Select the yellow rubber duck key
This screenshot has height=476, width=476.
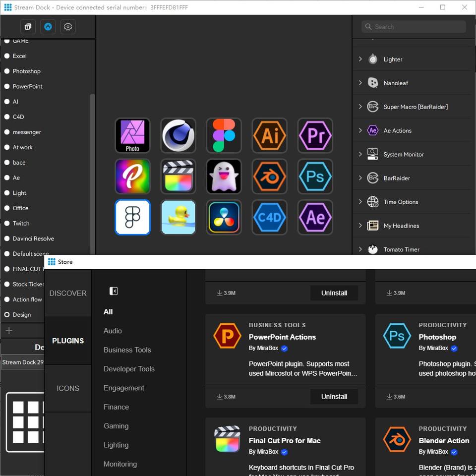tap(178, 217)
